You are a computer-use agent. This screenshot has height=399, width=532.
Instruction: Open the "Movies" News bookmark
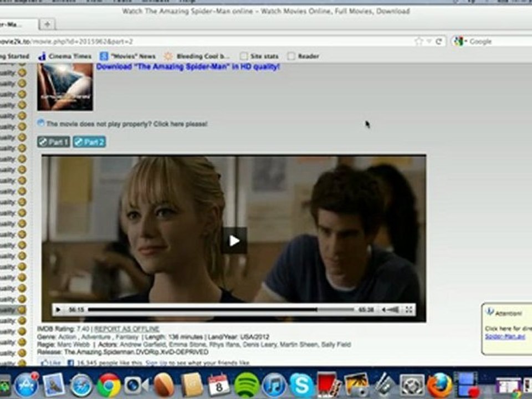(x=127, y=56)
